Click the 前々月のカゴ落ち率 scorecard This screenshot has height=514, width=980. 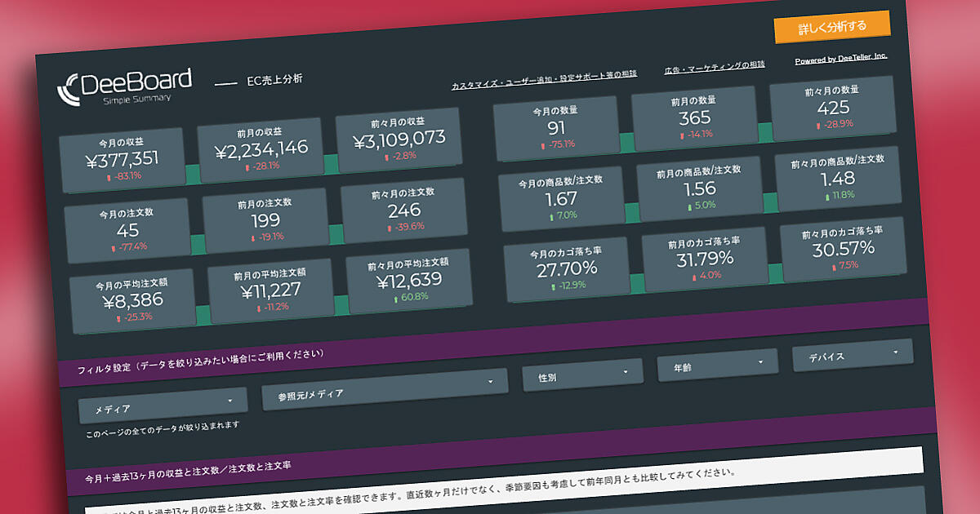pos(843,247)
